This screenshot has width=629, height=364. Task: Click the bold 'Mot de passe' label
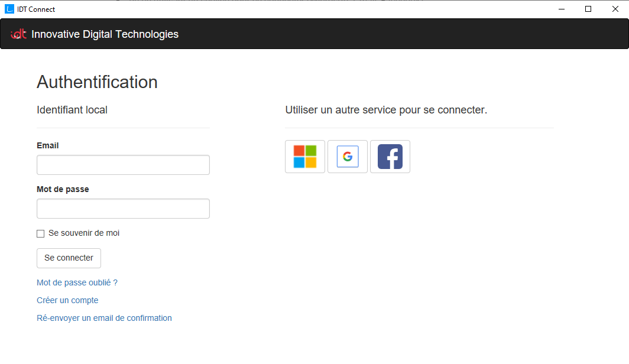coord(63,189)
